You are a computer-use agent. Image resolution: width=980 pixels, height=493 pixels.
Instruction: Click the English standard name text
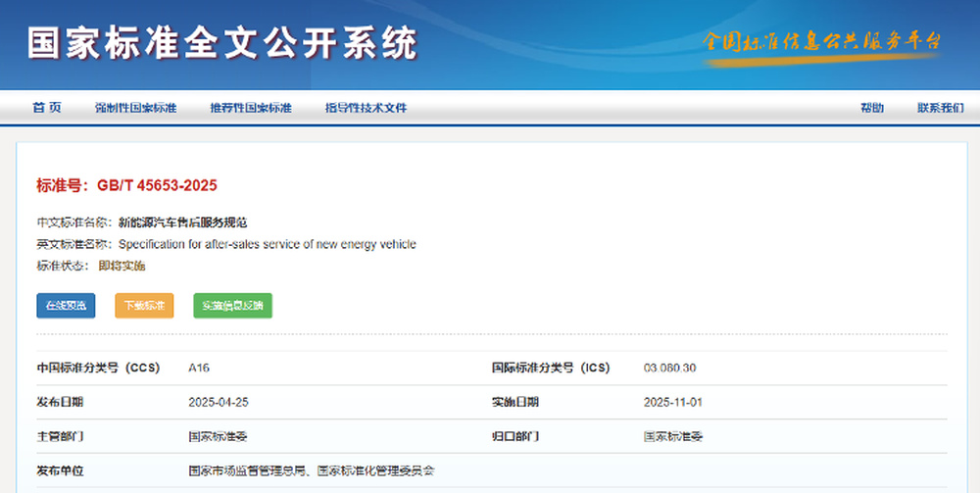point(267,244)
